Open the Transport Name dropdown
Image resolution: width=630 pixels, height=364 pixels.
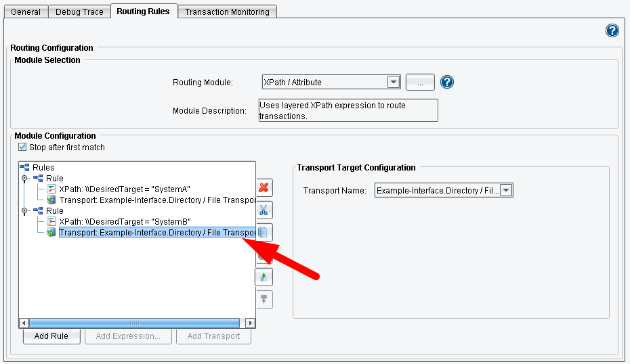pyautogui.click(x=506, y=191)
